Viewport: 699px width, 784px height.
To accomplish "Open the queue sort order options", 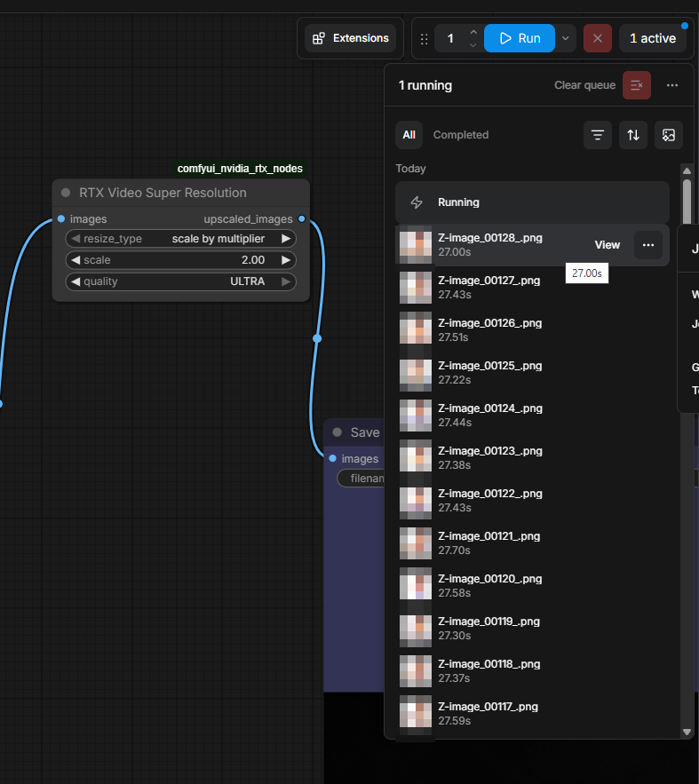I will 633,134.
